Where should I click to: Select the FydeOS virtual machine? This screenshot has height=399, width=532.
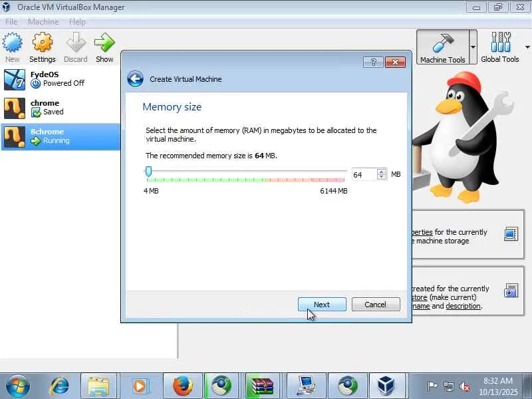[61, 80]
